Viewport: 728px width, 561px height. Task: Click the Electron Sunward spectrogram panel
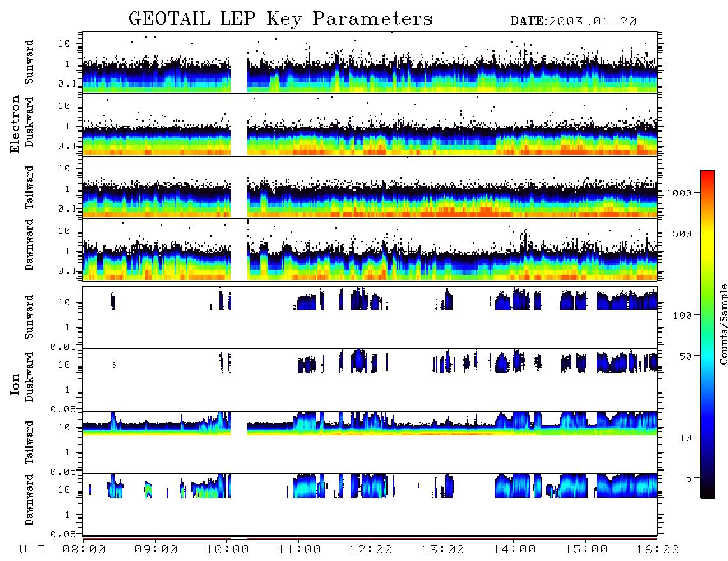370,62
